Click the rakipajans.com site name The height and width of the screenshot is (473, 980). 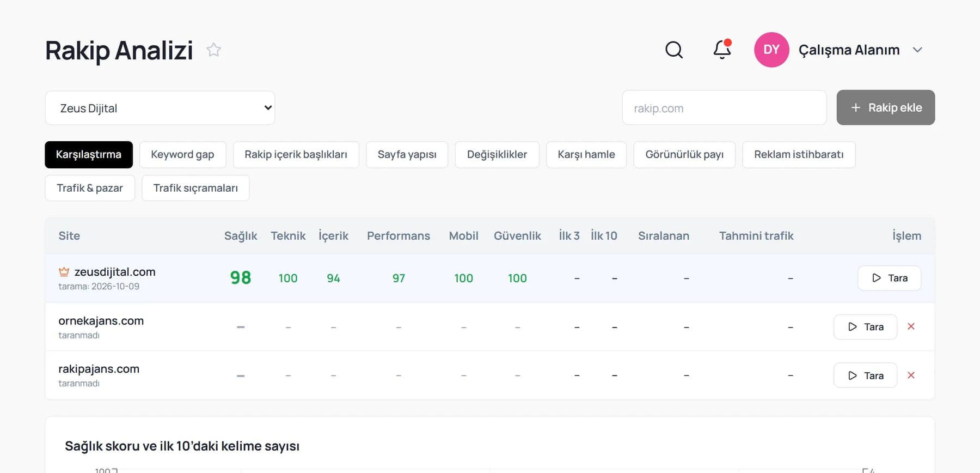[99, 369]
